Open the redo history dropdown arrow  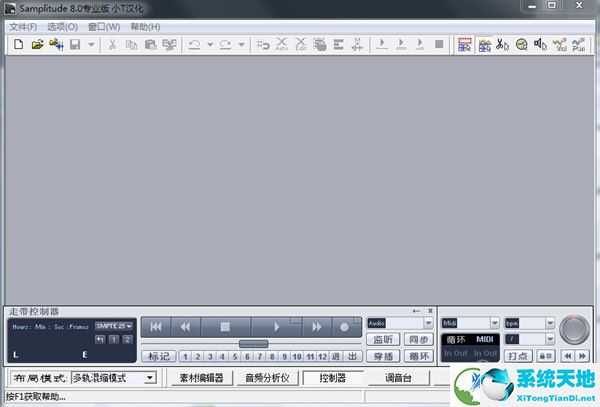pyautogui.click(x=241, y=45)
